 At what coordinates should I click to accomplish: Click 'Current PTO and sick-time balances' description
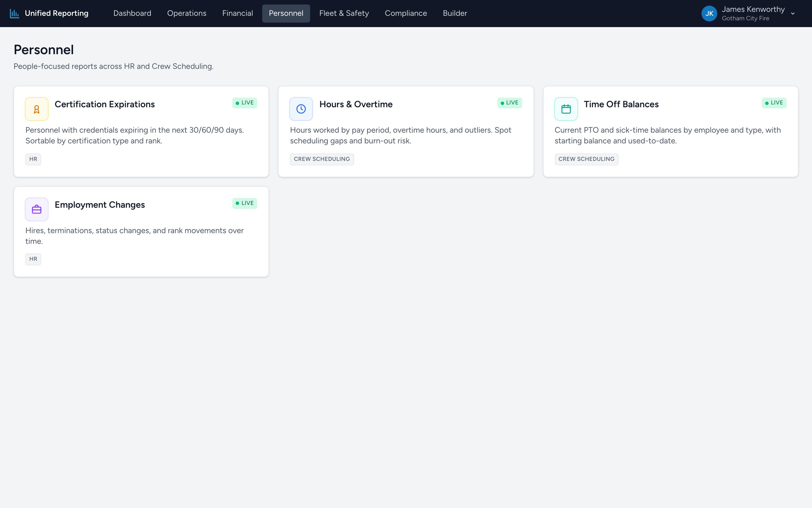click(x=668, y=135)
